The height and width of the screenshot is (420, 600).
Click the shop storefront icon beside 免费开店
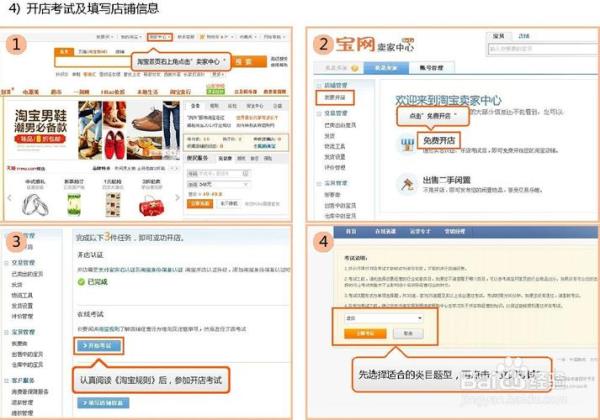coord(407,143)
